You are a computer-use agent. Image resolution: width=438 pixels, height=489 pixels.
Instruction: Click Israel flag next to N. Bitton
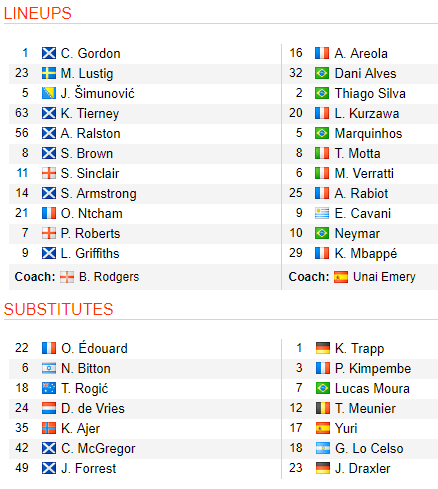[x=49, y=368]
